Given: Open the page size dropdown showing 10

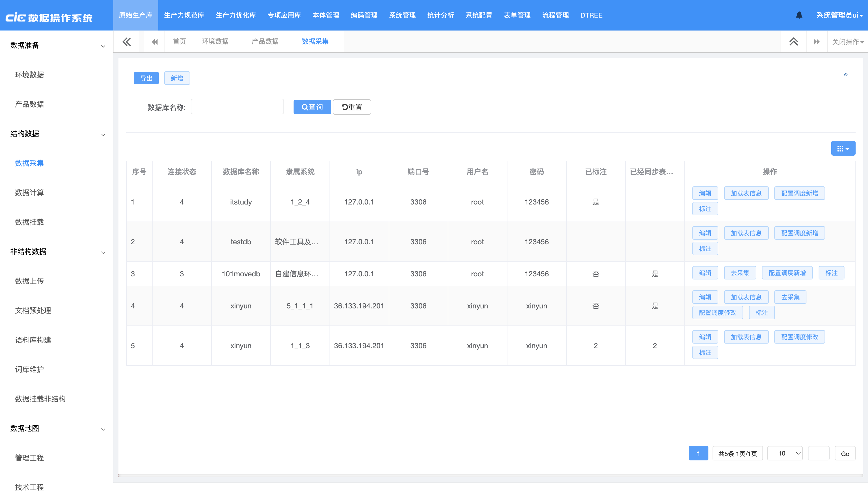Looking at the screenshot, I should 784,453.
